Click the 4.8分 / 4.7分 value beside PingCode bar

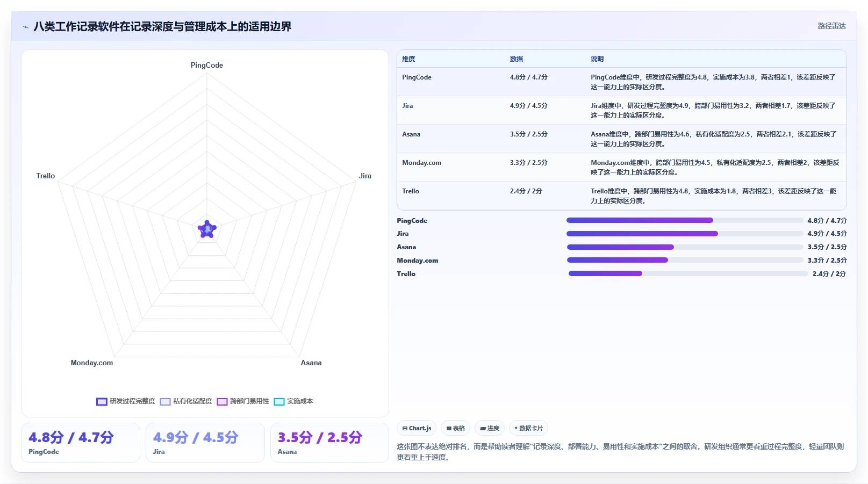827,220
